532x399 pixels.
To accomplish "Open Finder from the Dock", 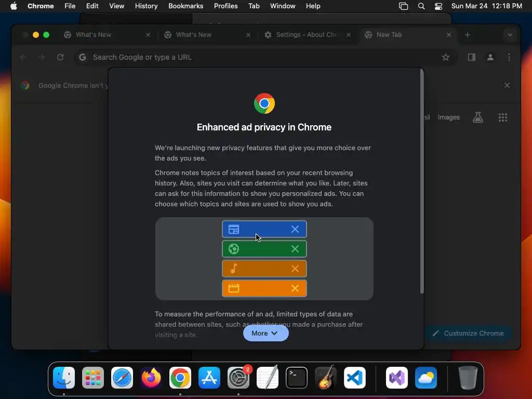I will click(64, 378).
